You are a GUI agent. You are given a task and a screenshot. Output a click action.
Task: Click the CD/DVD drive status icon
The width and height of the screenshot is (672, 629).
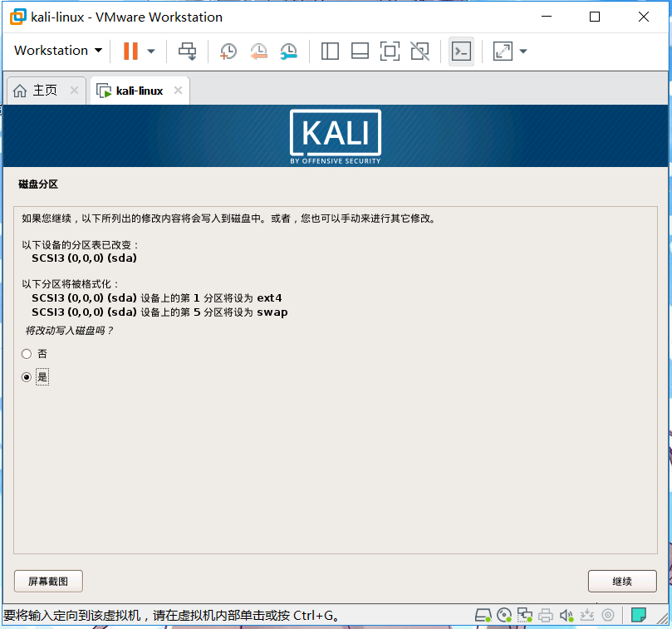pyautogui.click(x=504, y=615)
